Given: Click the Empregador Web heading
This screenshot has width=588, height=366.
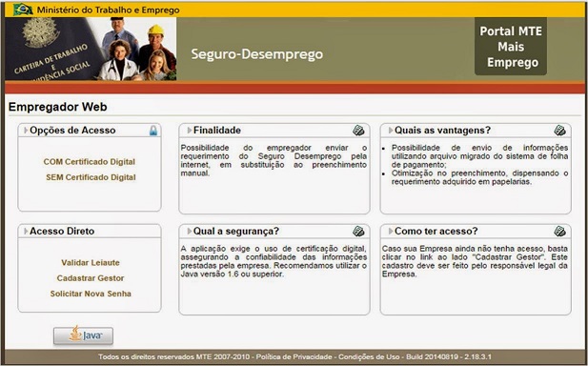Looking at the screenshot, I should 58,107.
